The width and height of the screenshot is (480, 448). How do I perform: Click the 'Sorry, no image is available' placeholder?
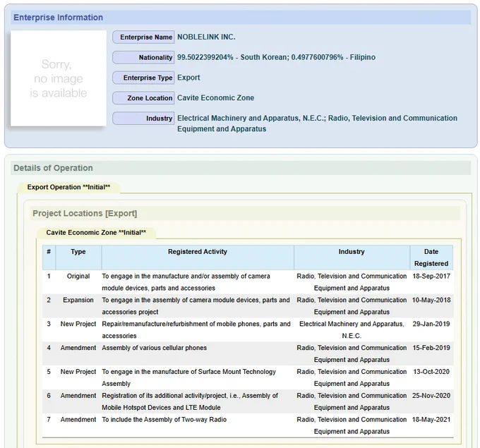coord(59,78)
